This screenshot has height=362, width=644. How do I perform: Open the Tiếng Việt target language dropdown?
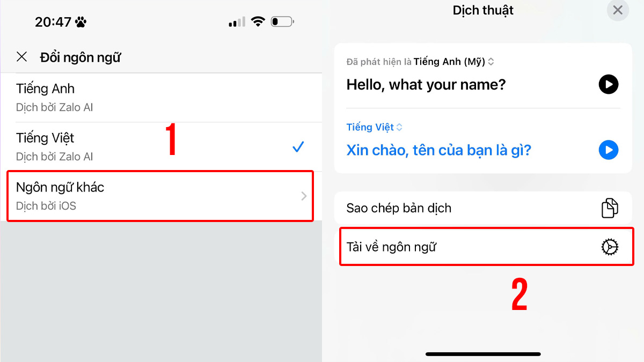(x=375, y=127)
